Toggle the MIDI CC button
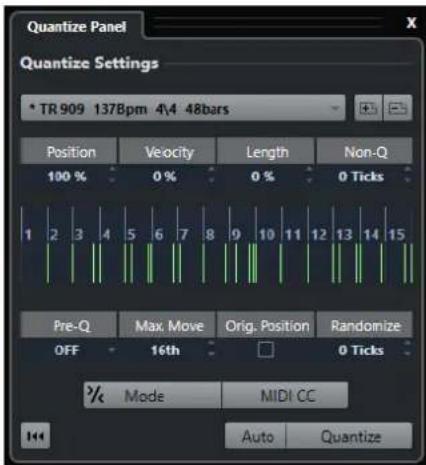 point(285,395)
